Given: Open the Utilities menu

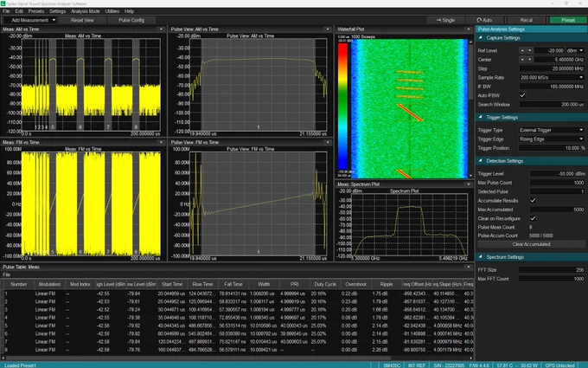Looking at the screenshot, I should coord(112,11).
